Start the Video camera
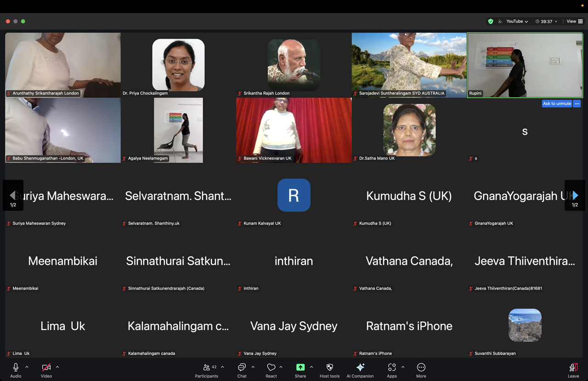Image resolution: width=588 pixels, height=381 pixels. pos(46,370)
